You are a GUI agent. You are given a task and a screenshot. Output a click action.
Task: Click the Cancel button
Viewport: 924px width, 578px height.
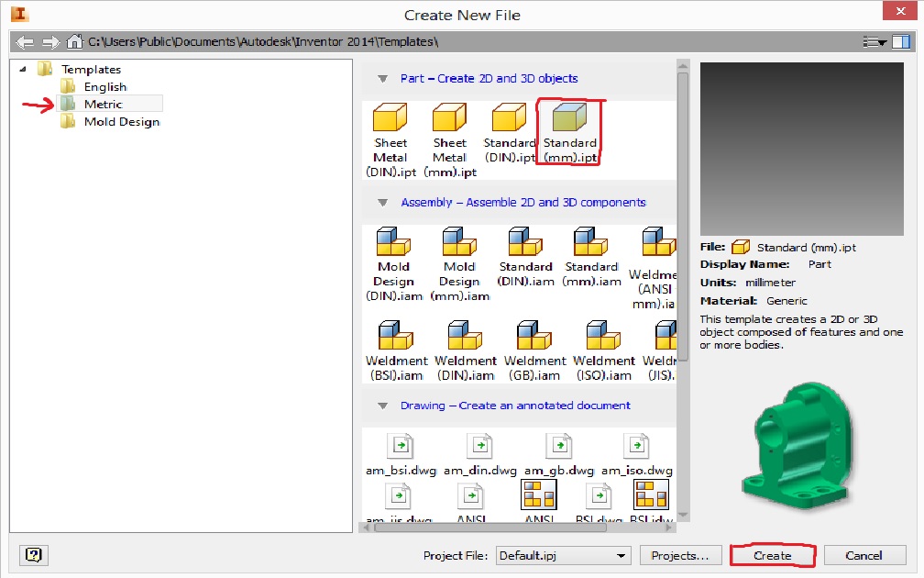click(x=863, y=555)
